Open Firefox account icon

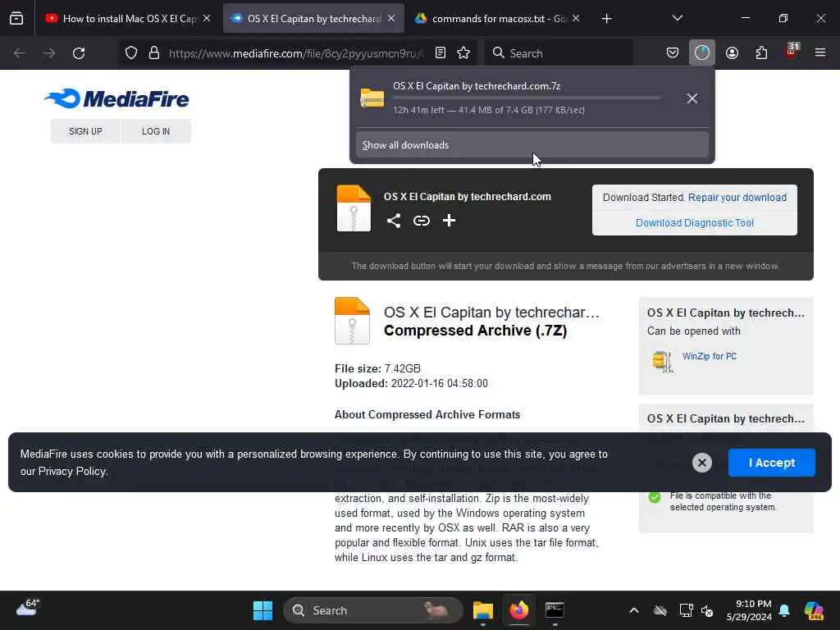pyautogui.click(x=732, y=52)
